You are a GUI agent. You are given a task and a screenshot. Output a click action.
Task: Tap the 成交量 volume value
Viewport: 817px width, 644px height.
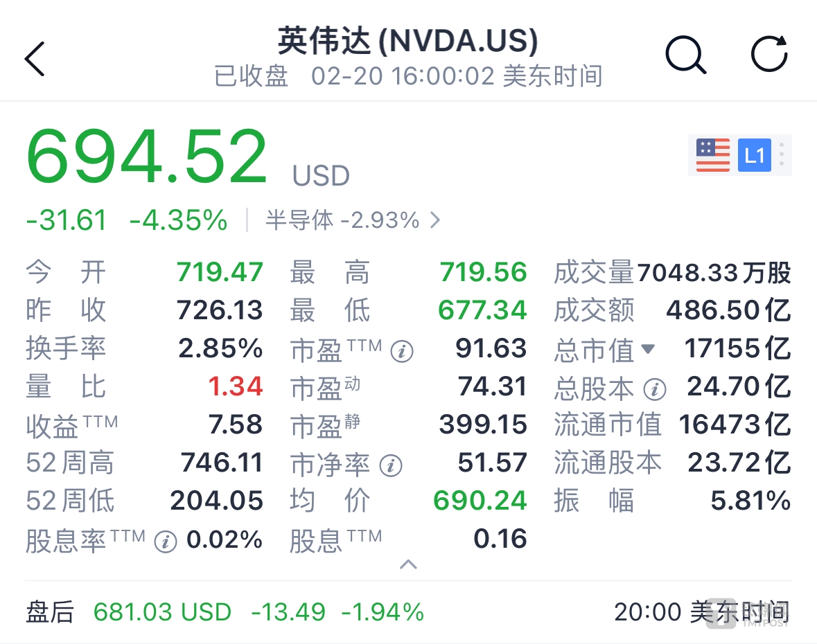pos(713,273)
